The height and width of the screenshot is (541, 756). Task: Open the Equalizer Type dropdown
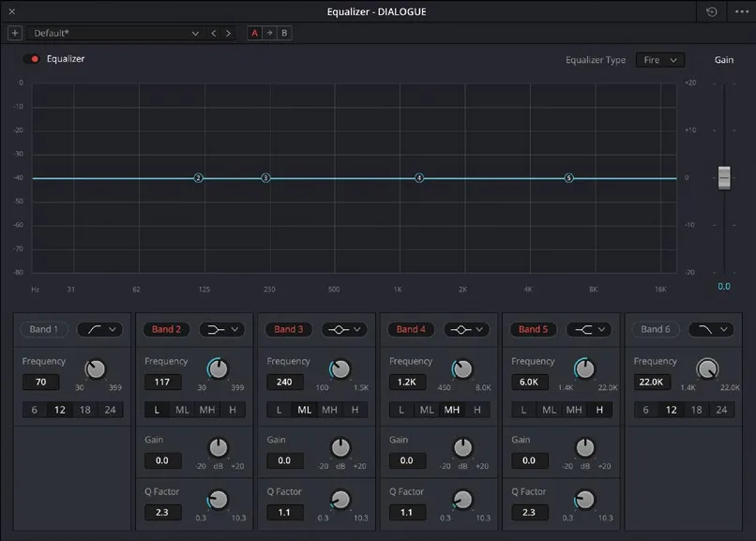(660, 60)
